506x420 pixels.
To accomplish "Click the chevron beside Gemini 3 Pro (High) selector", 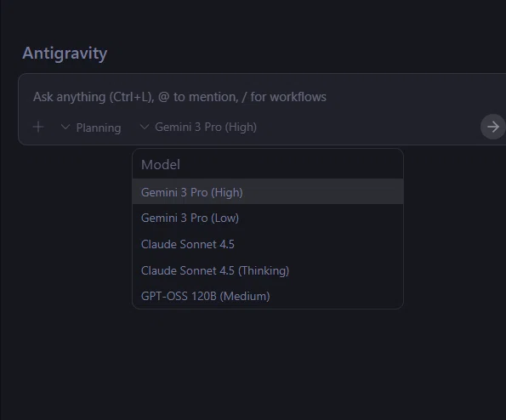I will 145,127.
